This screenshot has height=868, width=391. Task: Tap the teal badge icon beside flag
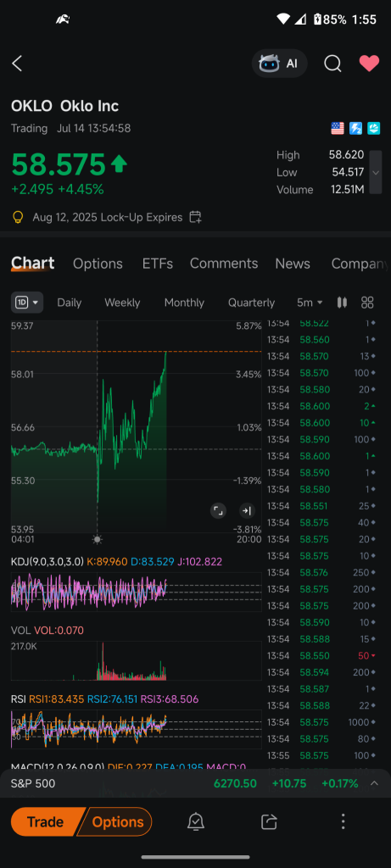pos(372,129)
